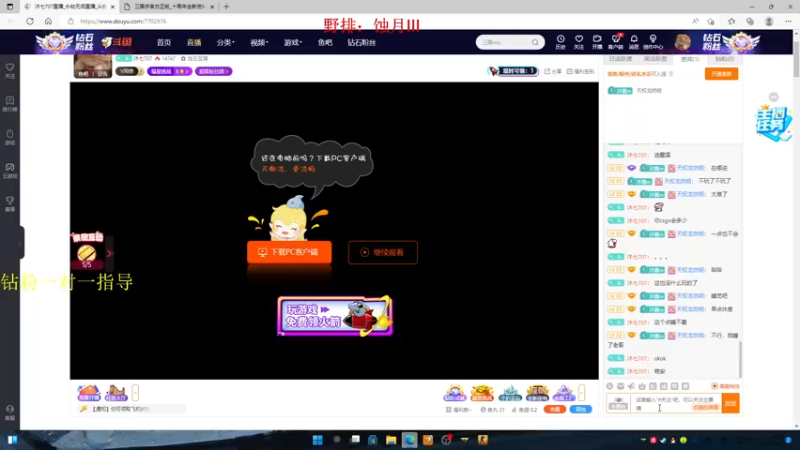The width and height of the screenshot is (800, 450).
Task: Toggle the danmaku effects (屏蔽特效) option
Action: (726, 386)
